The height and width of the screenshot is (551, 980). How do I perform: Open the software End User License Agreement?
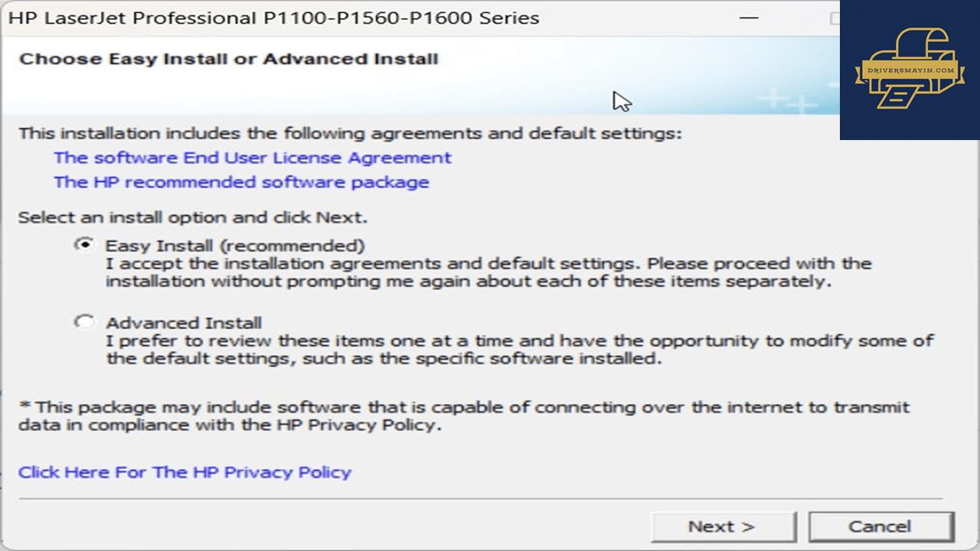pos(253,158)
